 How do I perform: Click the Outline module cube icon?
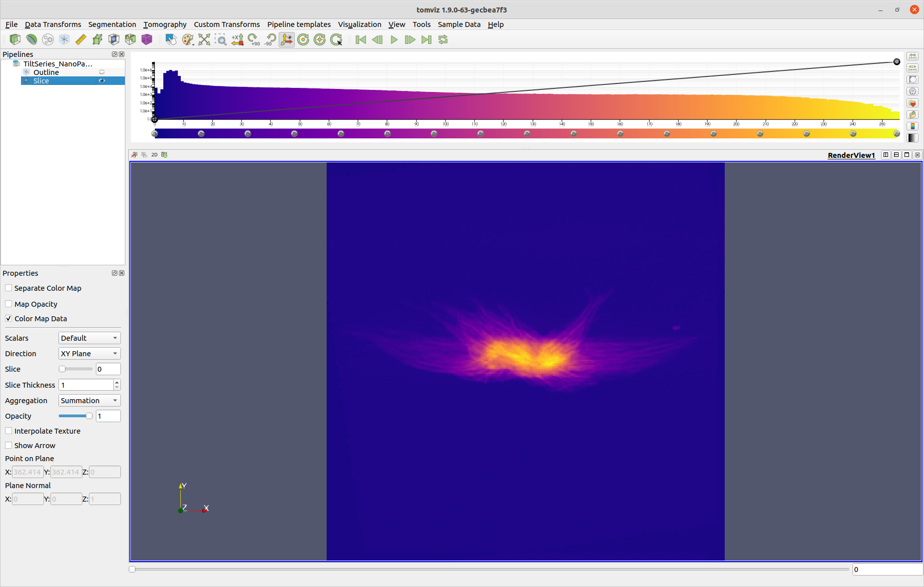point(64,39)
